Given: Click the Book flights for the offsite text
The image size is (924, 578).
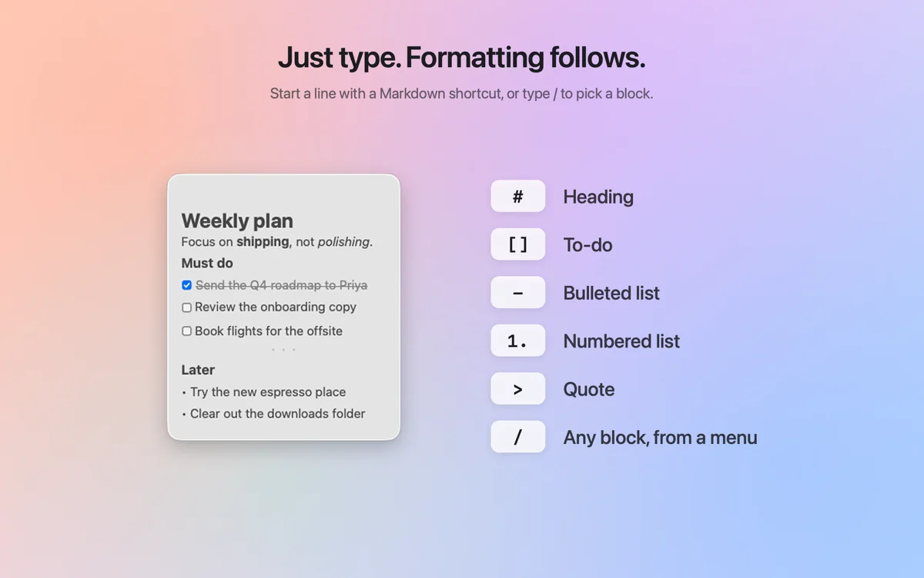Looking at the screenshot, I should 269,331.
